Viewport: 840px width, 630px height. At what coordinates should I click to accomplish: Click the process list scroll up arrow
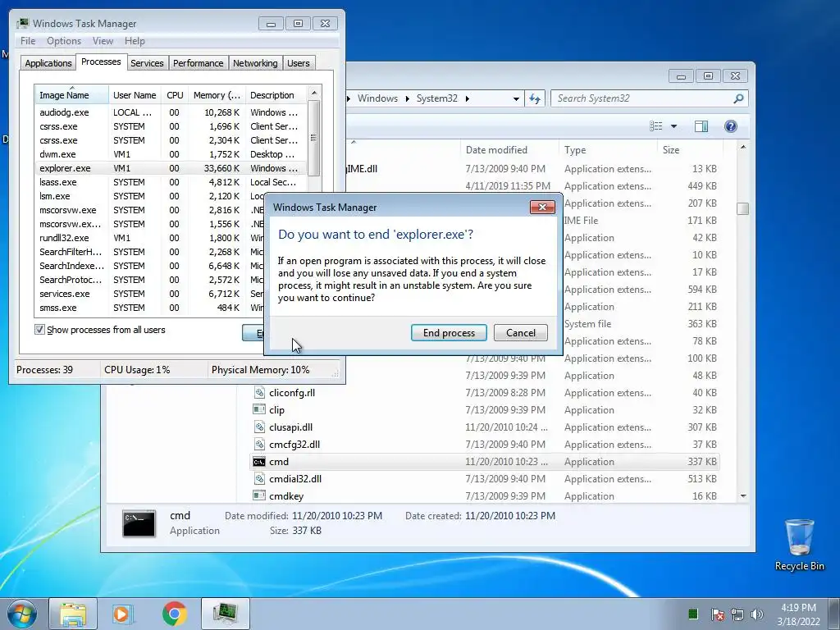point(314,93)
